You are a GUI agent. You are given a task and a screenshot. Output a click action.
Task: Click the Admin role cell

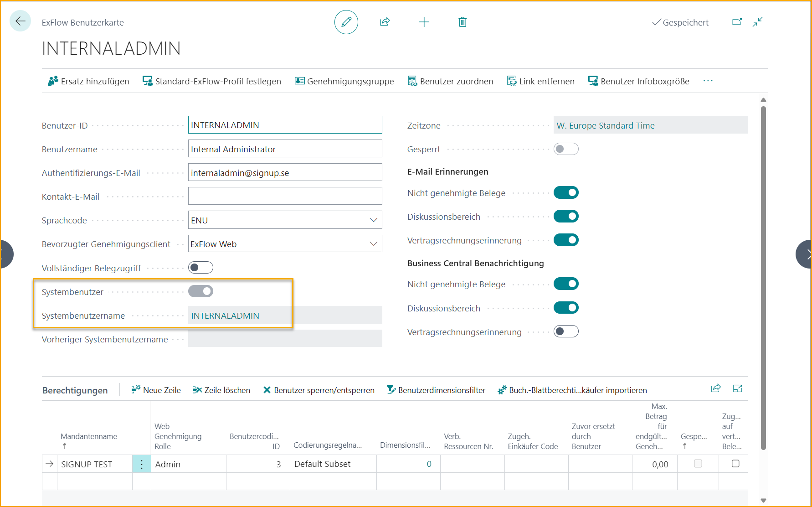[189, 464]
